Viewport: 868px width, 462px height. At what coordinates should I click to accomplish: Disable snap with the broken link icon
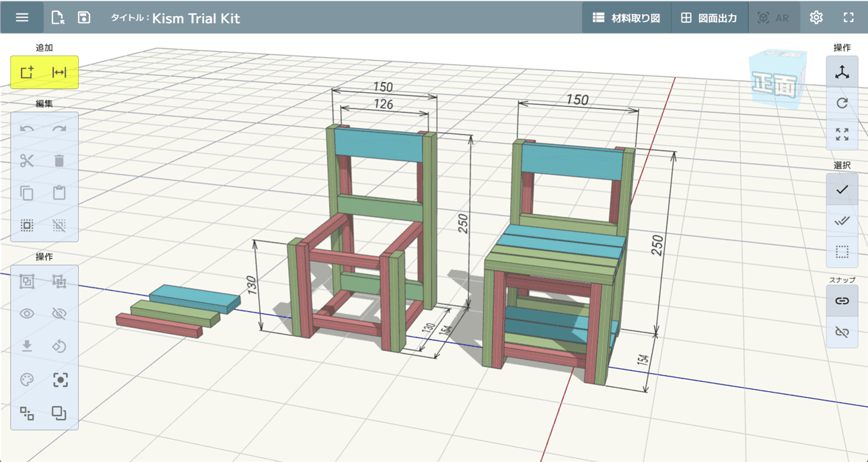(x=842, y=331)
